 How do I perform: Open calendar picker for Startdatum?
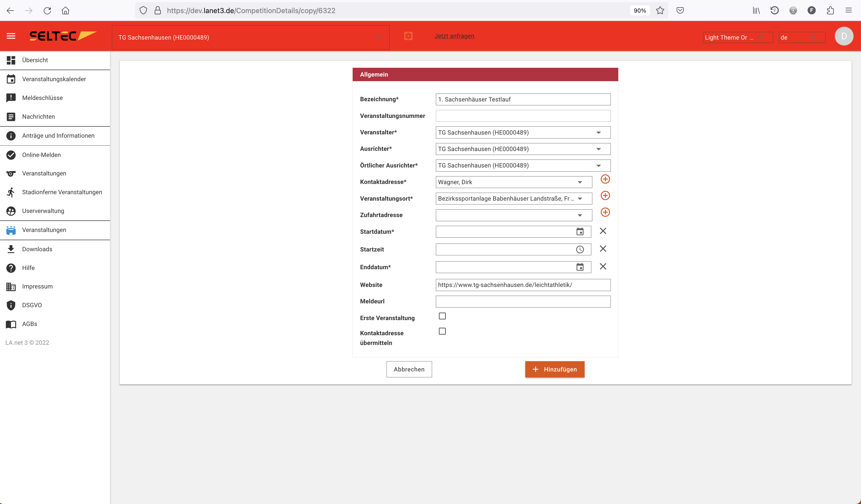tap(580, 232)
